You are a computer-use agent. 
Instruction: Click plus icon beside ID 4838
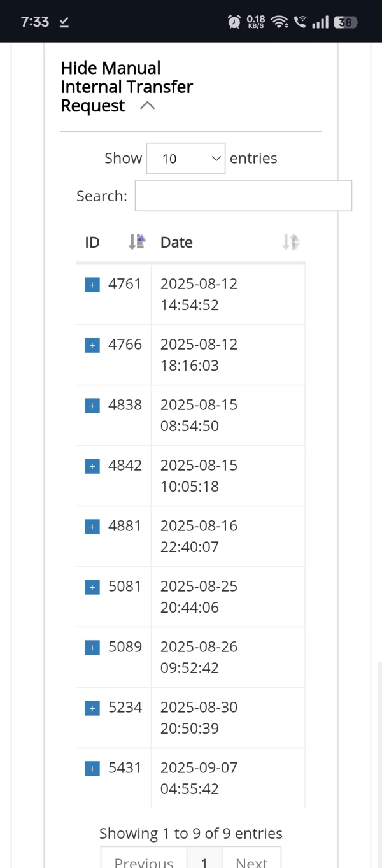click(92, 406)
